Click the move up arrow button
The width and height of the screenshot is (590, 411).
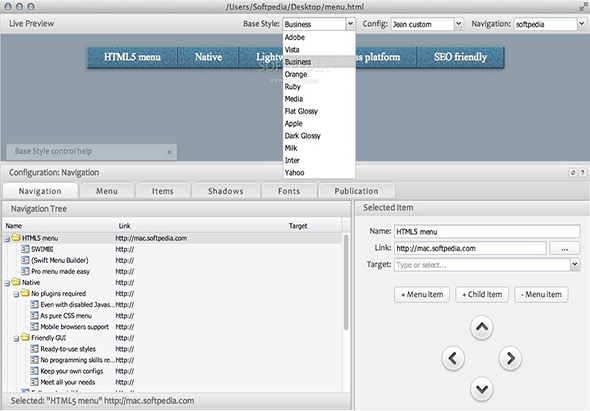point(482,327)
